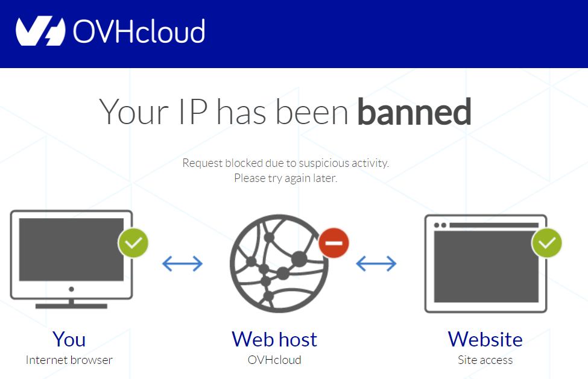Click the "Your IP has been banned" headline
588x379 pixels.
(285, 111)
